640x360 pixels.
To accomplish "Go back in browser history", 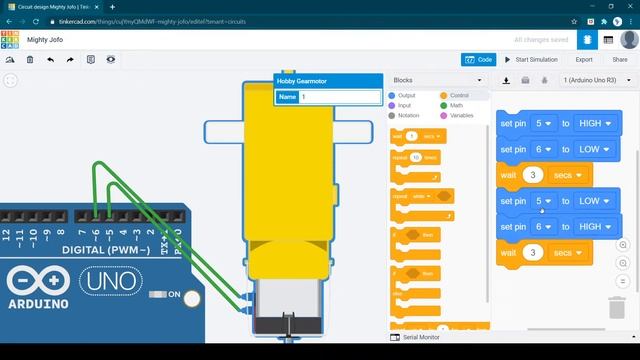I will click(9, 22).
